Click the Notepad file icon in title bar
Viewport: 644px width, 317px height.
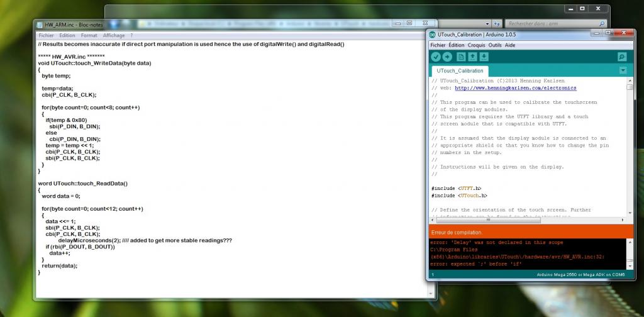40,25
